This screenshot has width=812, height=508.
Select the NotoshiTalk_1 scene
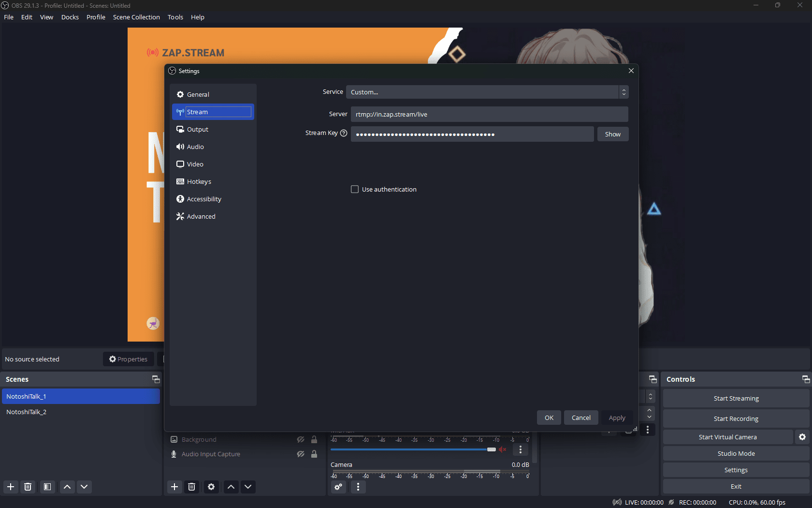(x=81, y=396)
